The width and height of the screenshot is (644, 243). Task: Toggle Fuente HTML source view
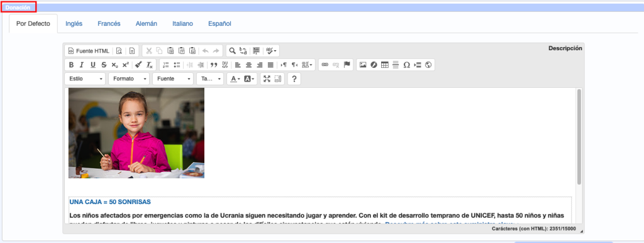89,51
